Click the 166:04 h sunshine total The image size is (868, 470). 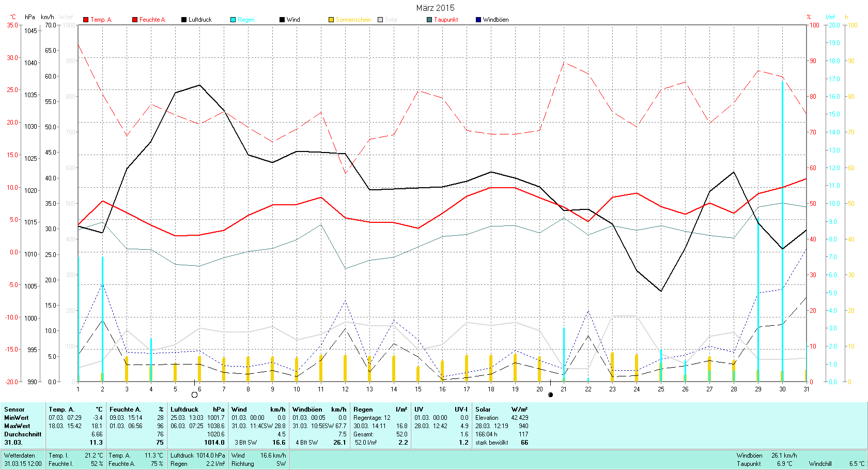(487, 434)
